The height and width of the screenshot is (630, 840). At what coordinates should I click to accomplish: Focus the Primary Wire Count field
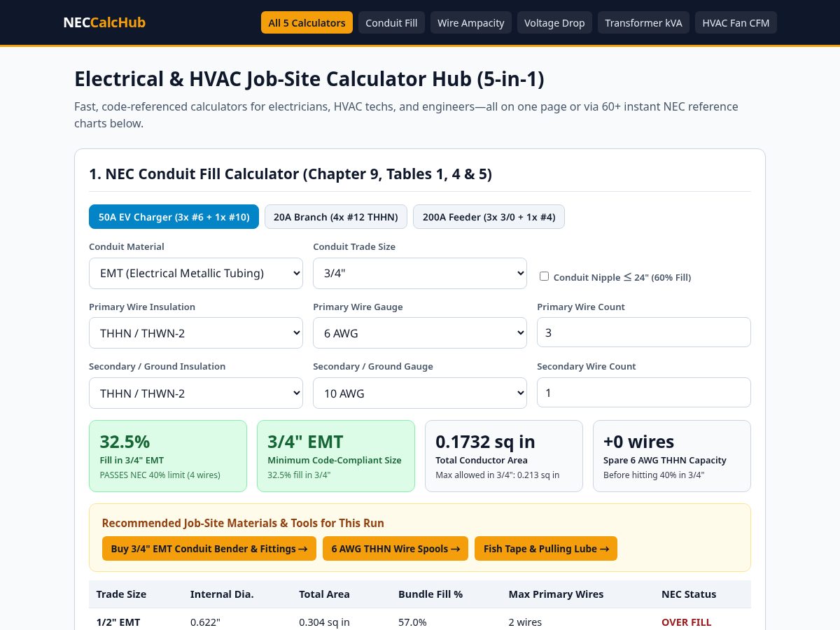click(x=644, y=332)
